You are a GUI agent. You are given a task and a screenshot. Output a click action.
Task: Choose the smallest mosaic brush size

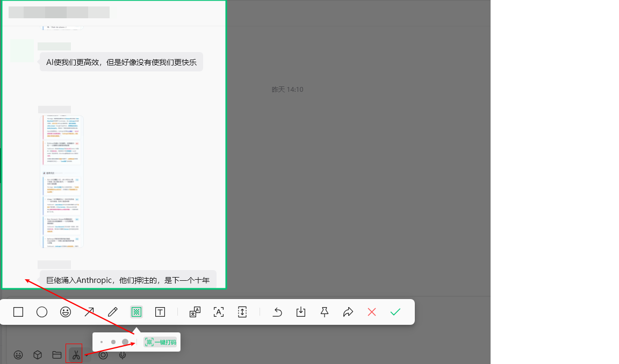coord(102,342)
